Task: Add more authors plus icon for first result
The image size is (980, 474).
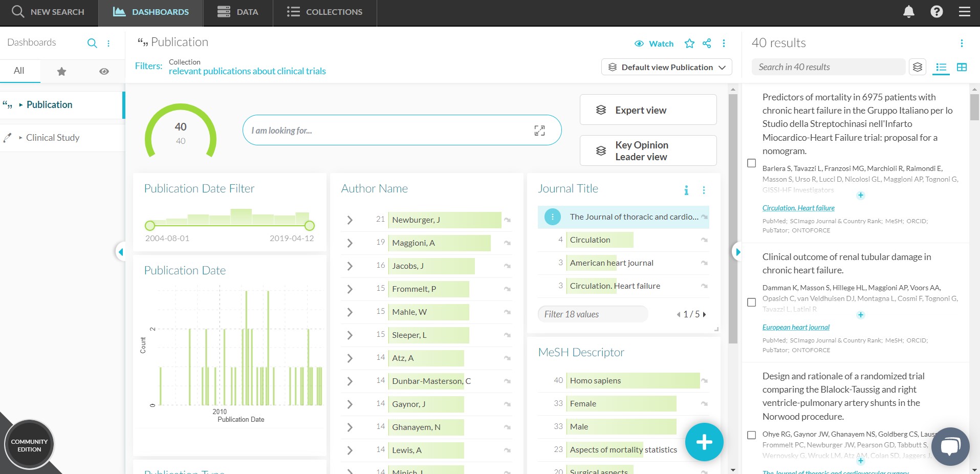Action: point(861,195)
